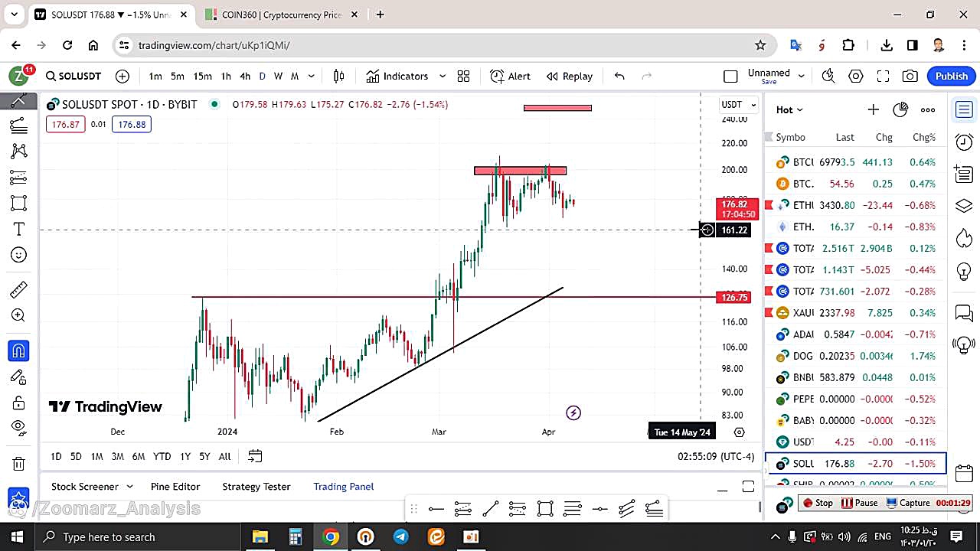Image resolution: width=980 pixels, height=551 pixels.
Task: Open quick search icon
Action: click(828, 76)
